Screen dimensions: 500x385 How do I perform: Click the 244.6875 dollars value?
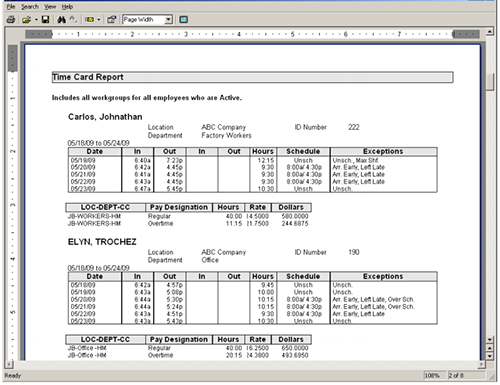[x=295, y=223]
